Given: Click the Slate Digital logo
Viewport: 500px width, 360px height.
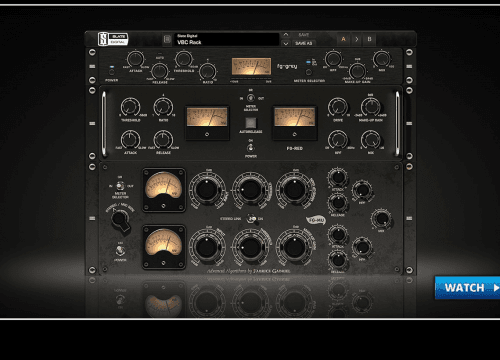Looking at the screenshot, I should point(113,39).
